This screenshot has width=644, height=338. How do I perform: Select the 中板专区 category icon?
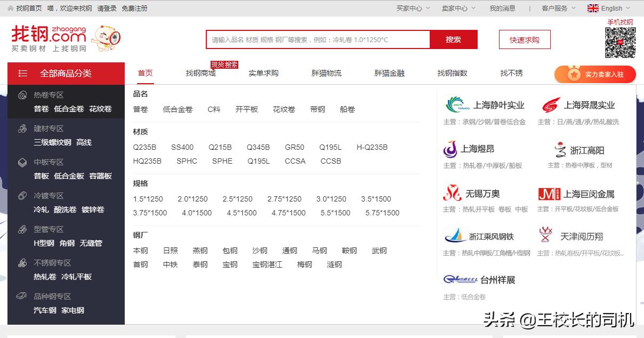pos(22,162)
